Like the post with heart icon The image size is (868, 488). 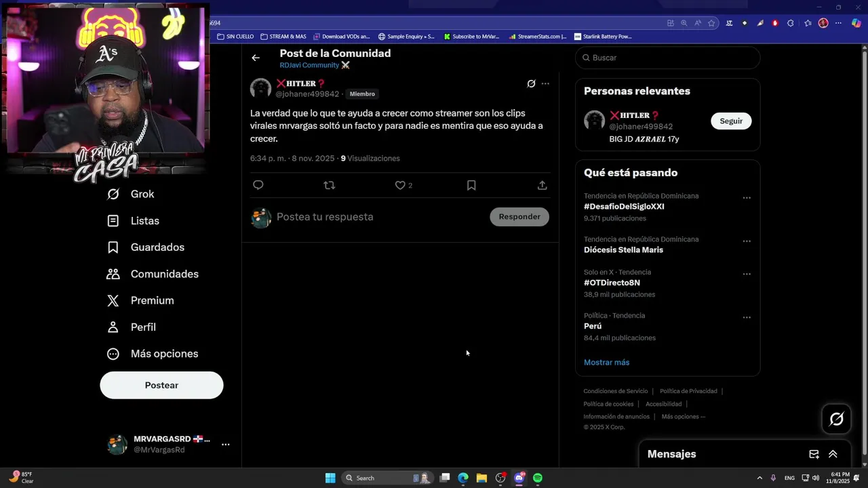pos(400,185)
